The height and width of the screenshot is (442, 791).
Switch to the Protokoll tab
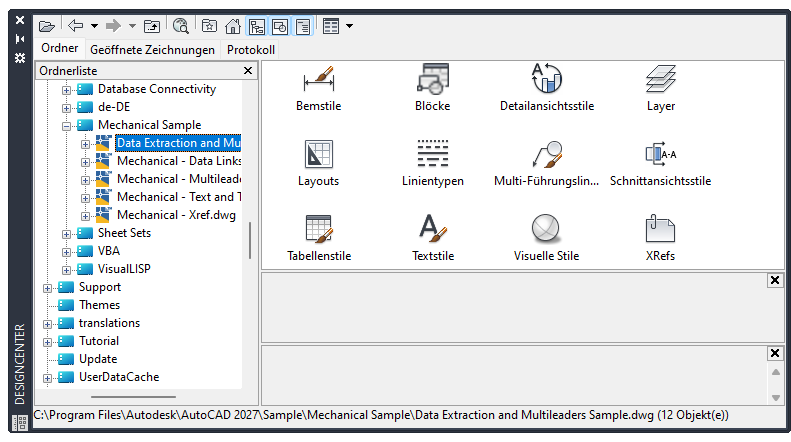coord(251,49)
